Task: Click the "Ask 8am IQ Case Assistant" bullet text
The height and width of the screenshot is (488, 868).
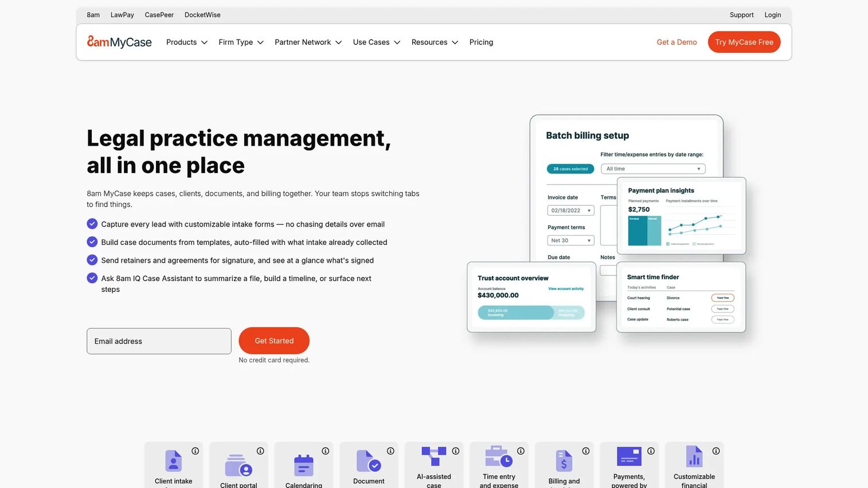Action: [236, 284]
